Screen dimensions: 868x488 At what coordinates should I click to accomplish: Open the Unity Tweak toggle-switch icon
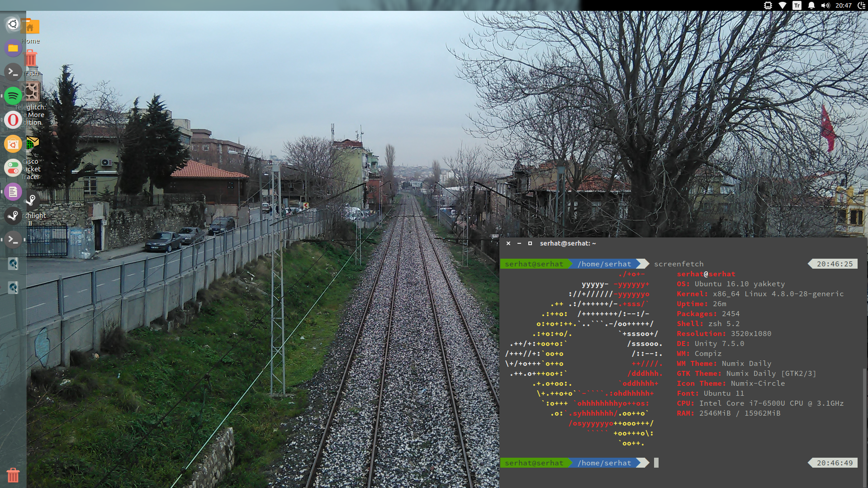[13, 168]
